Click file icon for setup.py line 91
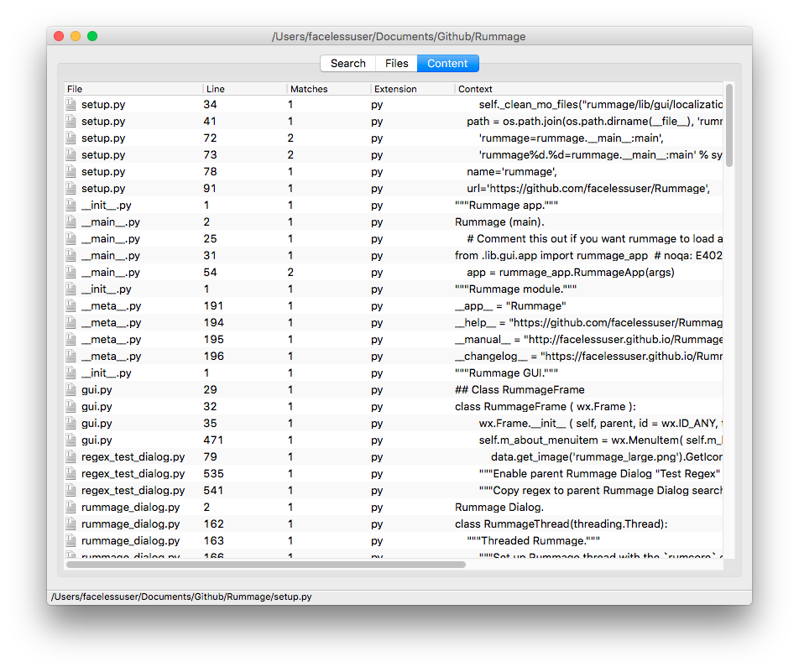Image resolution: width=799 pixels, height=672 pixels. point(70,189)
